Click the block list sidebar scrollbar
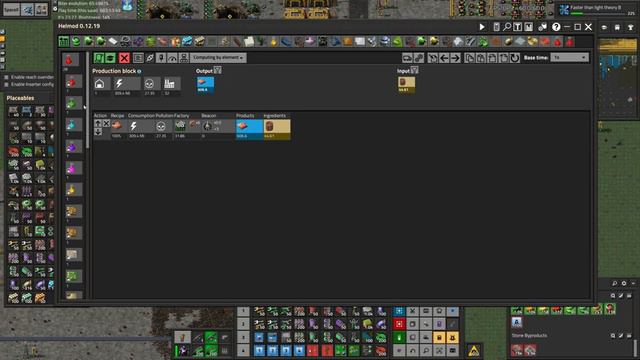This screenshot has width=640, height=360. [x=87, y=100]
